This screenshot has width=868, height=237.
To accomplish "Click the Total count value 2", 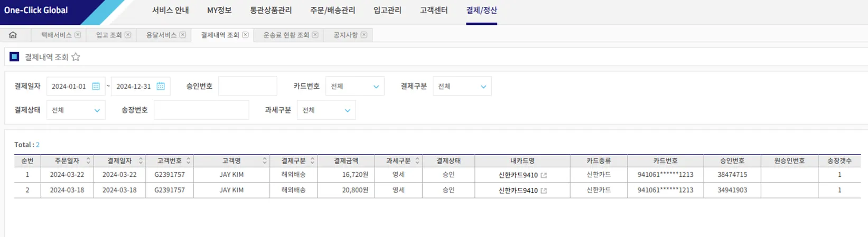I will (x=38, y=145).
